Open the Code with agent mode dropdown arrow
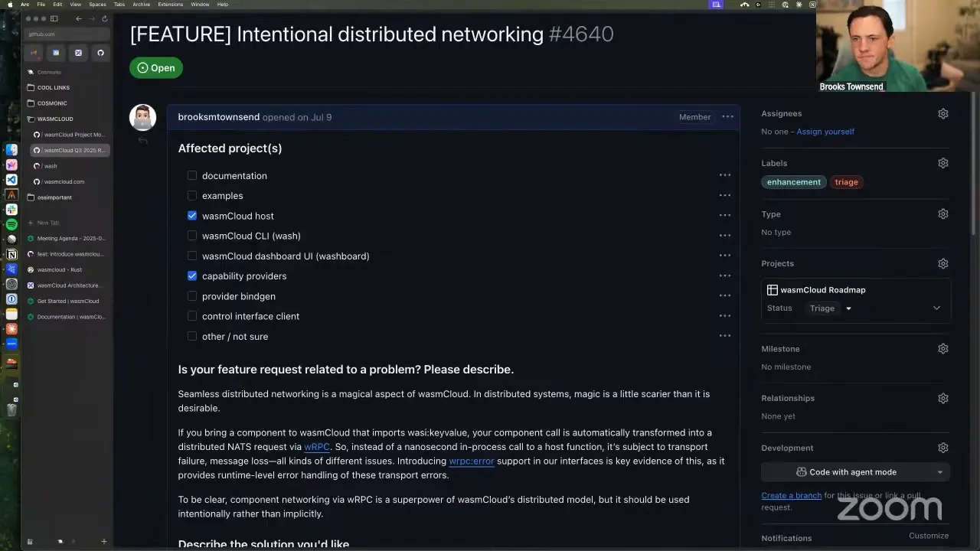Image resolution: width=980 pixels, height=551 pixels. pos(940,472)
